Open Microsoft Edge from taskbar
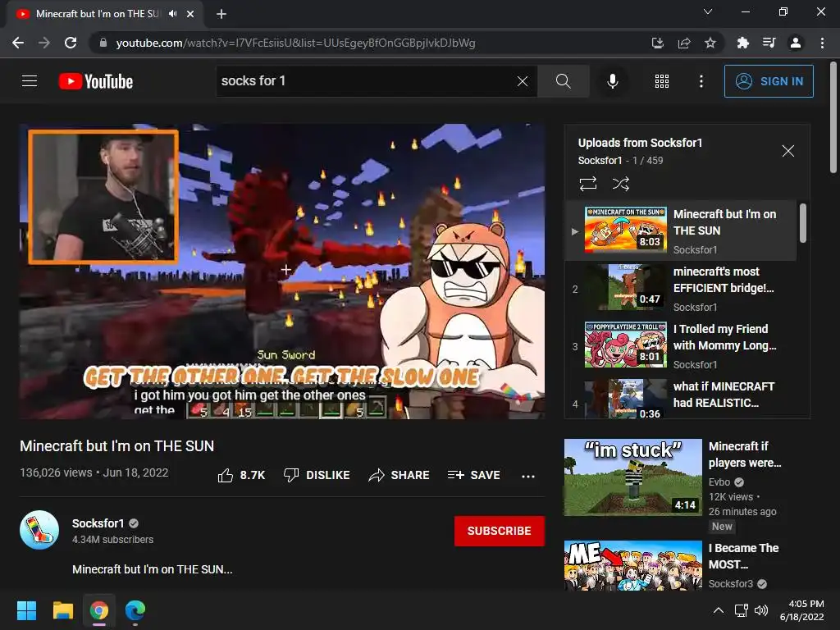This screenshot has height=630, width=840. [135, 610]
